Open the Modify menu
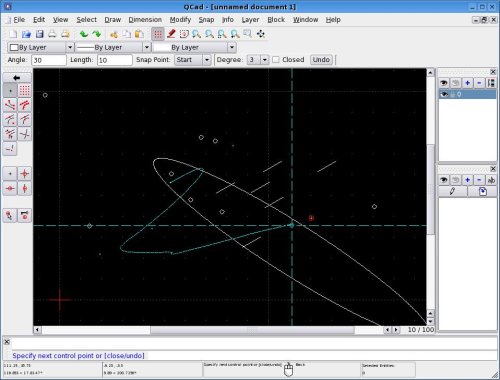 (180, 20)
